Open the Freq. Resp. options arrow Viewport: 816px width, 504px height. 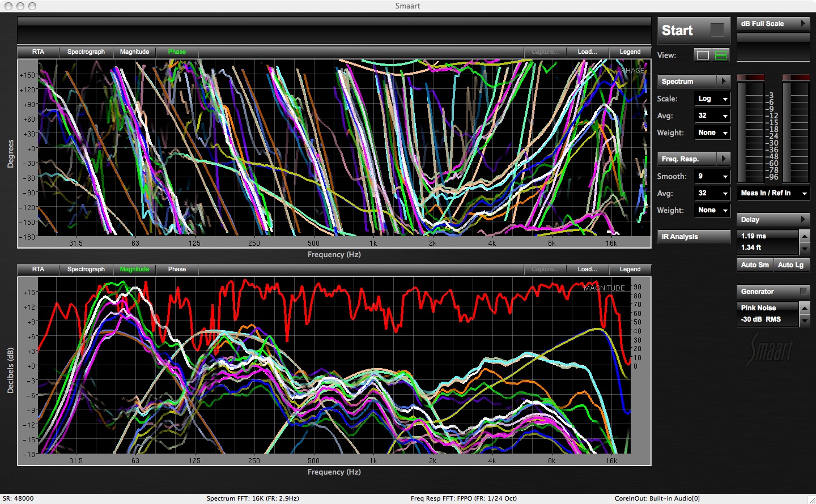(724, 159)
